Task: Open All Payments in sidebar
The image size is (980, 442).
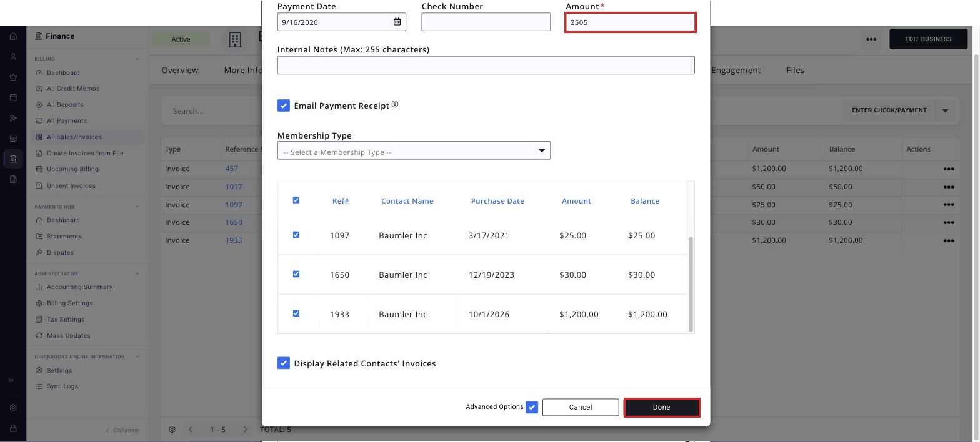Action: [67, 121]
